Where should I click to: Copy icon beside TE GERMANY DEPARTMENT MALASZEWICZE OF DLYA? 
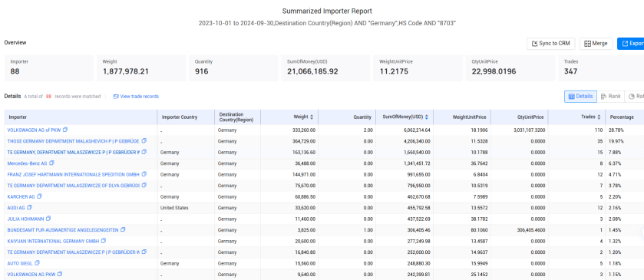pyautogui.click(x=144, y=185)
